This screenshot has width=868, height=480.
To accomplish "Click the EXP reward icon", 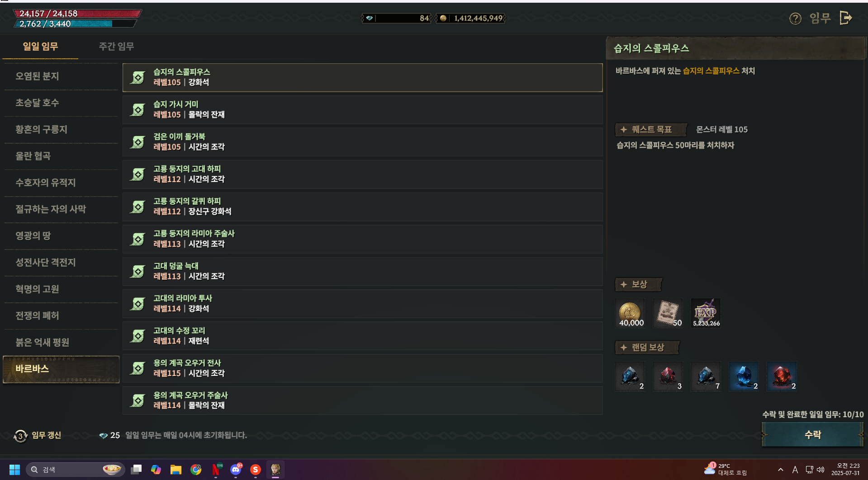I will [x=706, y=313].
